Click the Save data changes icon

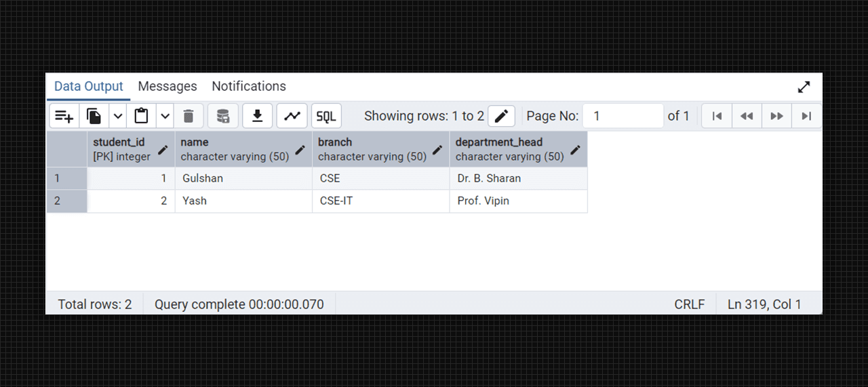pos(223,116)
